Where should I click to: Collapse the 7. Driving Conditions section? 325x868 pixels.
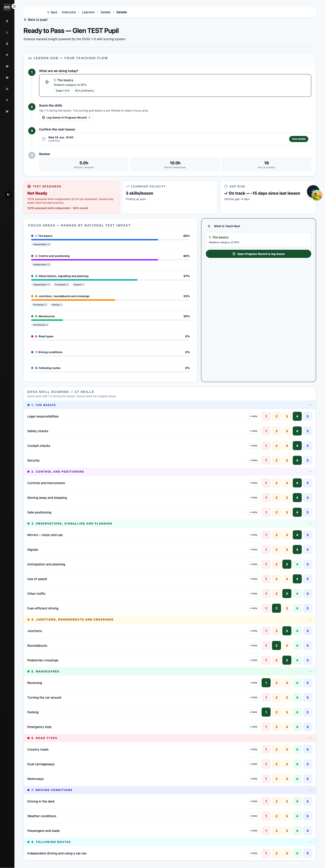pyautogui.click(x=310, y=790)
